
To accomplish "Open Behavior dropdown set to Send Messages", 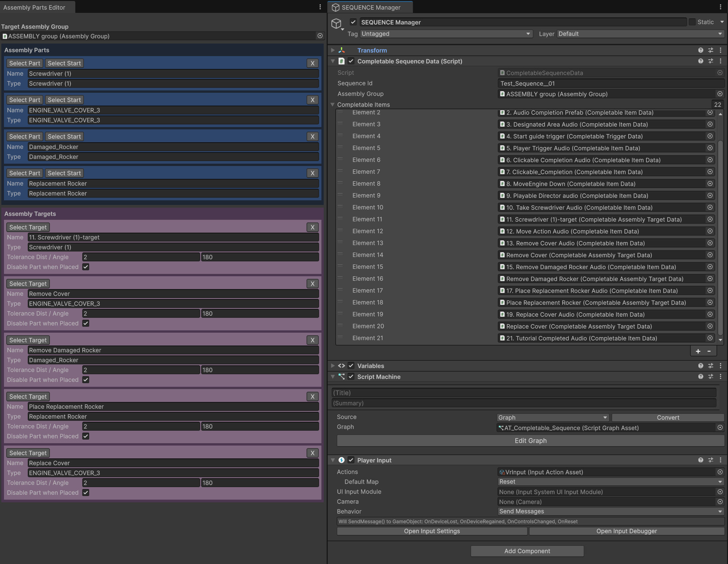I will tap(610, 512).
